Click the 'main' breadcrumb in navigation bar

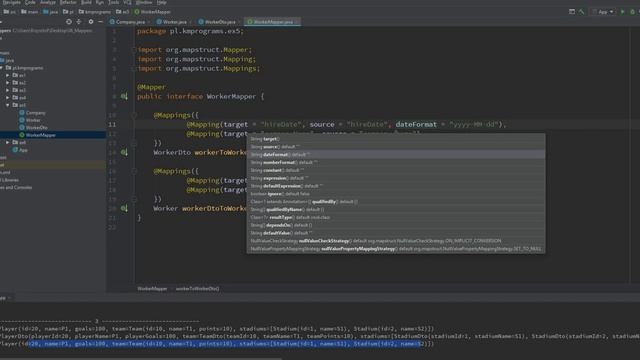30,12
